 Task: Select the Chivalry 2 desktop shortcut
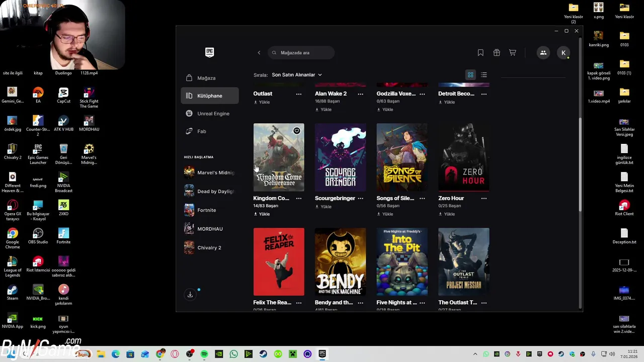coord(12,152)
